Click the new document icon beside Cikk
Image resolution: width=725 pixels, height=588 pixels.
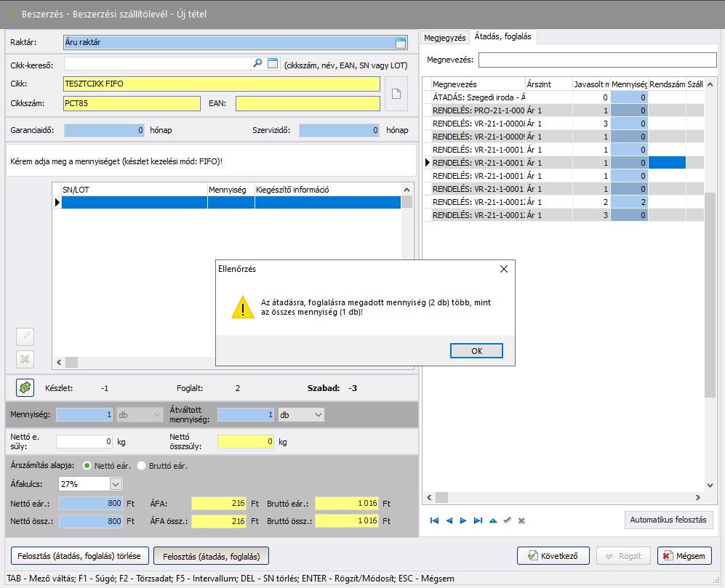point(396,94)
